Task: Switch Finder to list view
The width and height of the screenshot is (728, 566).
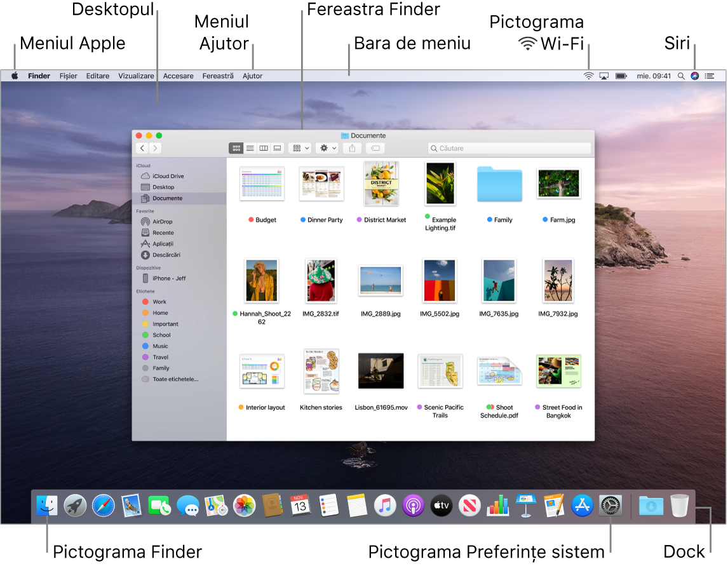Action: 250,147
